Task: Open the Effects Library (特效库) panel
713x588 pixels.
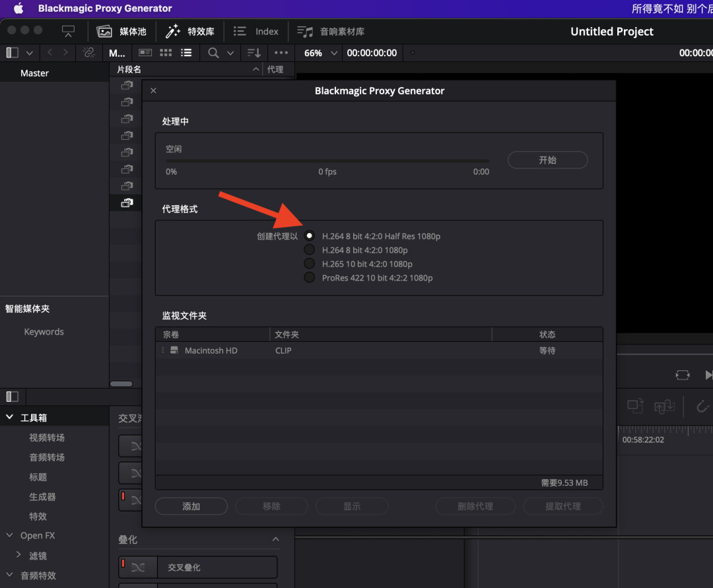Action: [x=189, y=32]
